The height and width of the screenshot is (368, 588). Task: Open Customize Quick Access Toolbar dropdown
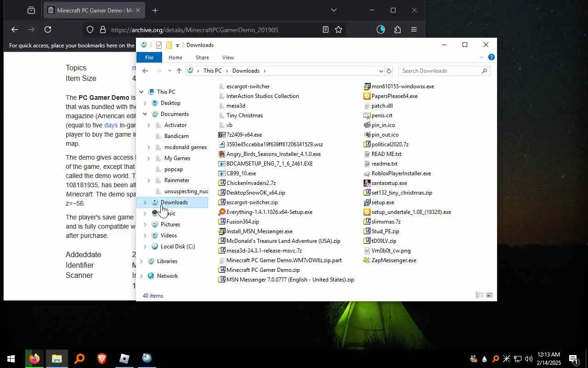[x=177, y=45]
